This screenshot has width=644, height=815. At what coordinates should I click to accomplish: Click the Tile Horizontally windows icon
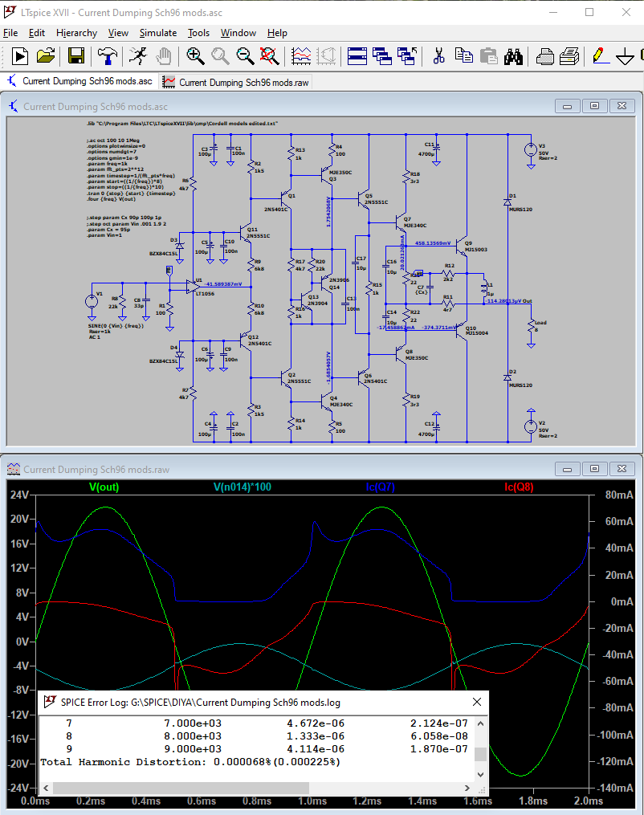pos(357,56)
